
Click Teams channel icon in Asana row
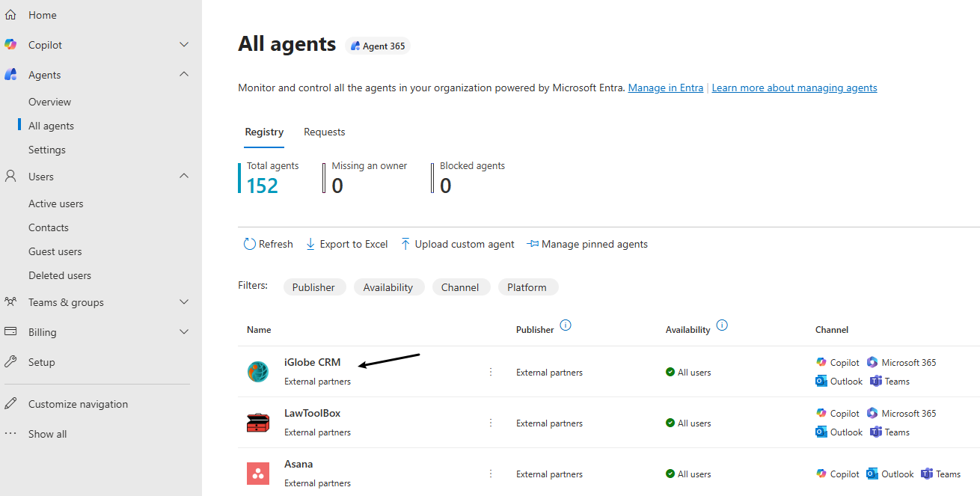point(927,474)
